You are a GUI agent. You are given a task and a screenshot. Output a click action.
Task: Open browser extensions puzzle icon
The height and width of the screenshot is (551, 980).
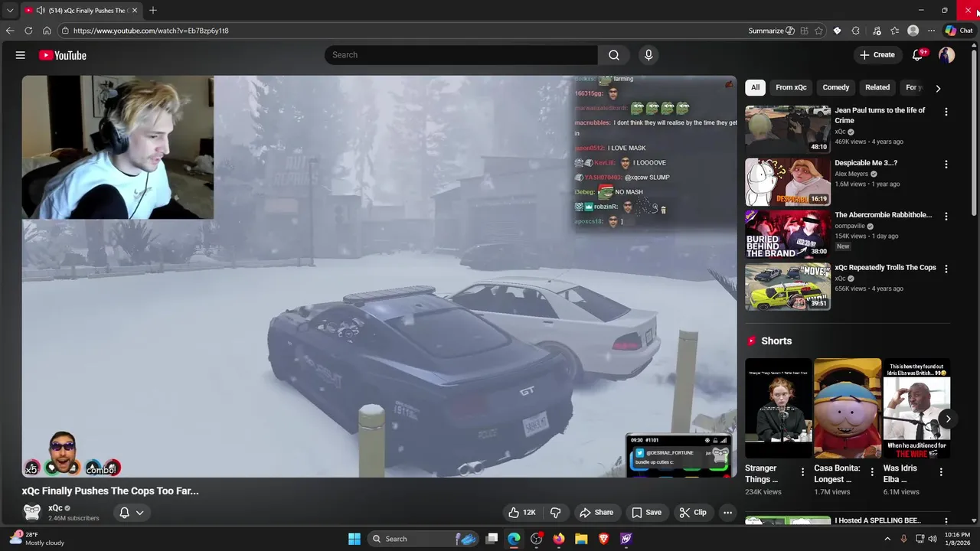click(x=856, y=31)
